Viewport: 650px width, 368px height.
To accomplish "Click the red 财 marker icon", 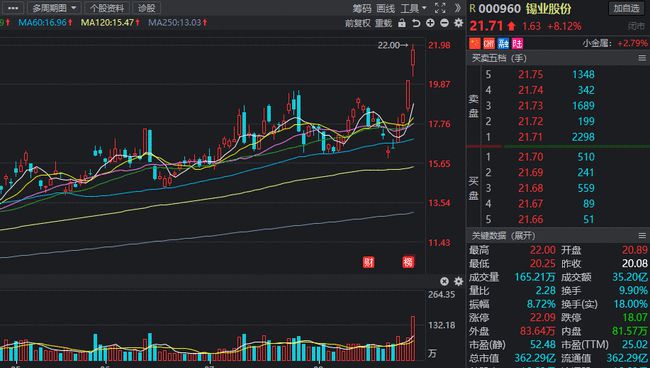I will [368, 262].
